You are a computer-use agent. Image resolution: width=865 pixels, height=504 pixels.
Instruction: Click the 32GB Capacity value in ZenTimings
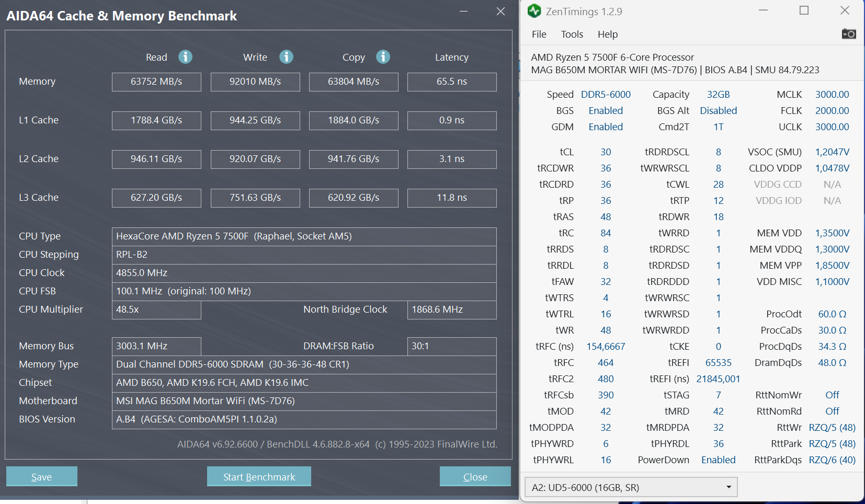(x=719, y=95)
